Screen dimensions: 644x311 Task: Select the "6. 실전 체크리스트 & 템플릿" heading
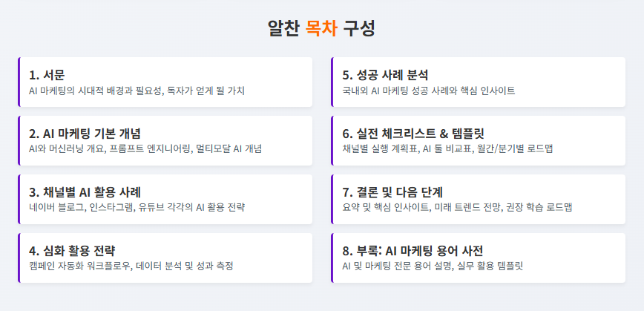pos(413,134)
